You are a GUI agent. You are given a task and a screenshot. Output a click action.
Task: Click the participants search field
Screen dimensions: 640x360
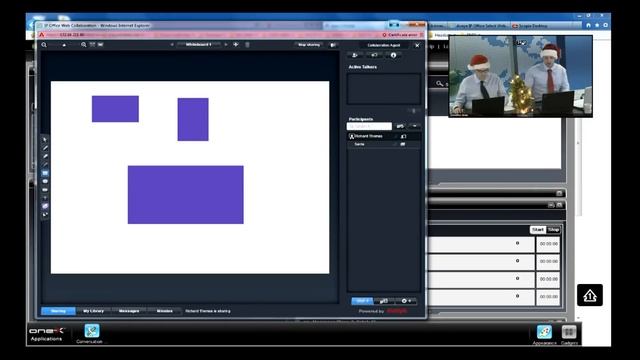coord(369,126)
